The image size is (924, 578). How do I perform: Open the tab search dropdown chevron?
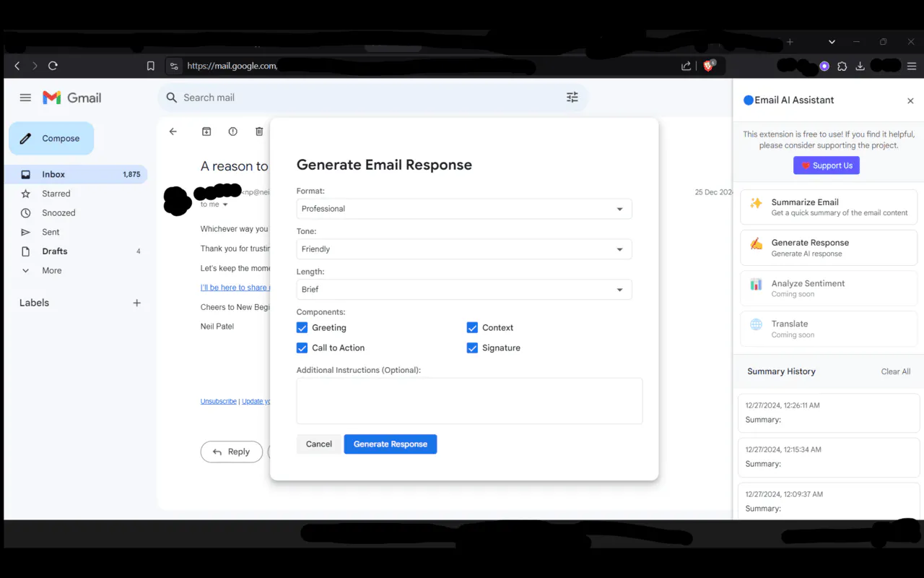click(832, 42)
